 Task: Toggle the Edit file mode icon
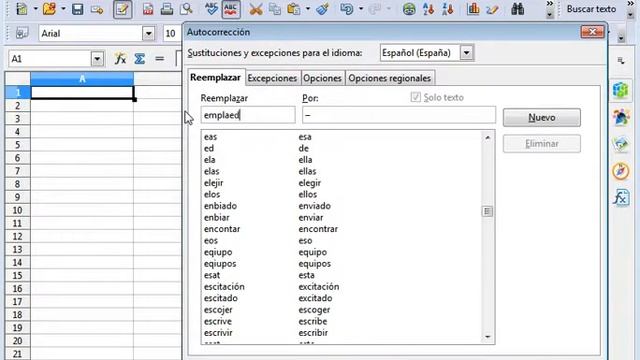(122, 9)
